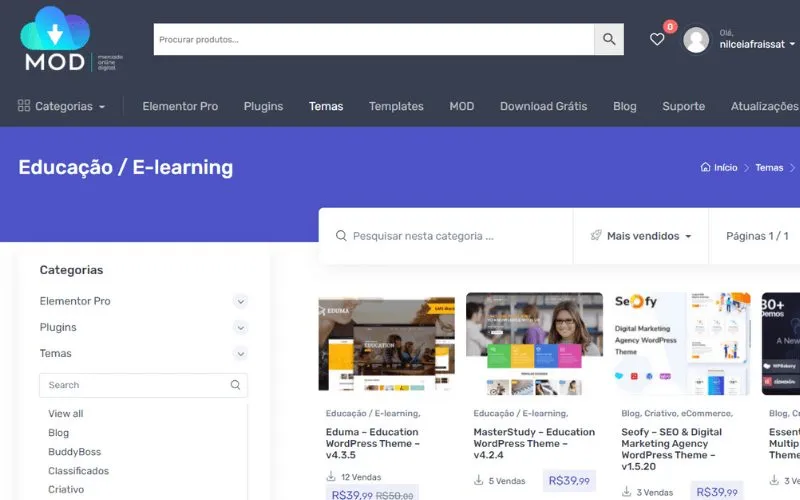The height and width of the screenshot is (500, 800).
Task: Click the R$39,99 price on Seofy
Action: click(717, 491)
